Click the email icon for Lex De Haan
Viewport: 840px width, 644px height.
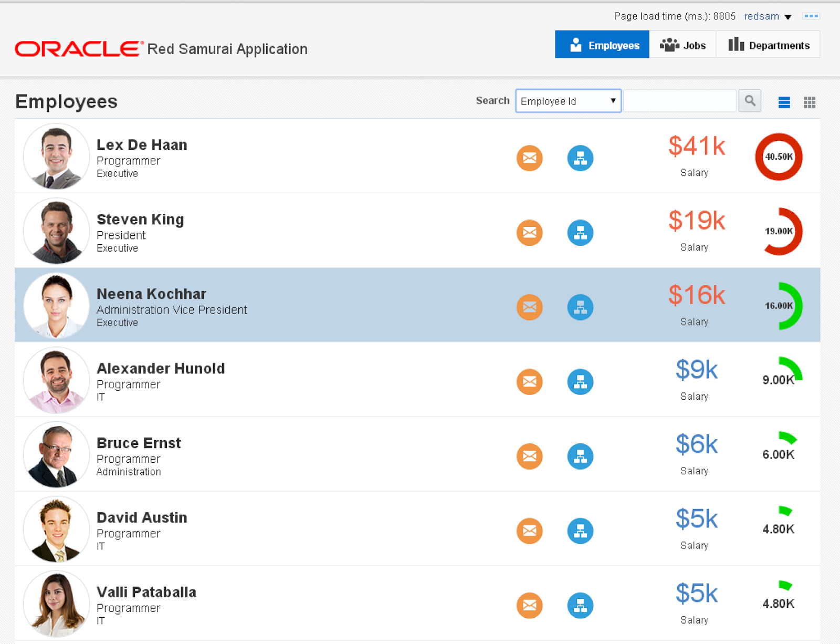(x=529, y=158)
